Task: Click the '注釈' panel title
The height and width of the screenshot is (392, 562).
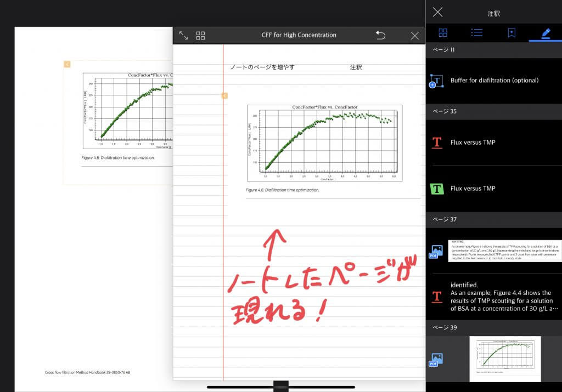Action: point(493,14)
